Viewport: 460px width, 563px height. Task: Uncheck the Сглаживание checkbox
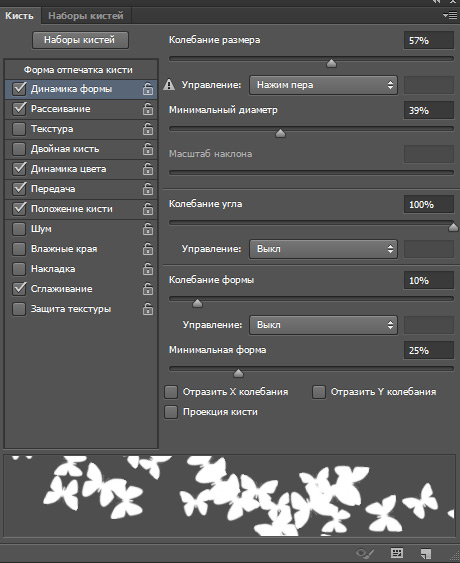(19, 289)
